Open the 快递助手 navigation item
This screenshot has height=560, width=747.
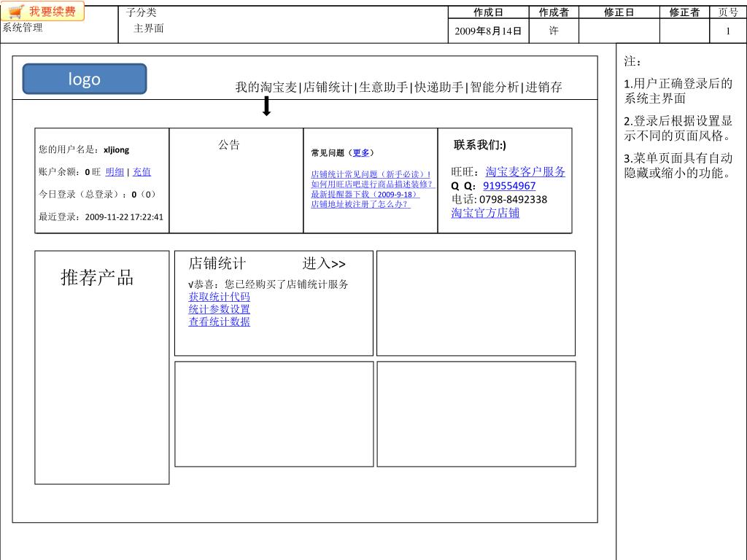[439, 87]
